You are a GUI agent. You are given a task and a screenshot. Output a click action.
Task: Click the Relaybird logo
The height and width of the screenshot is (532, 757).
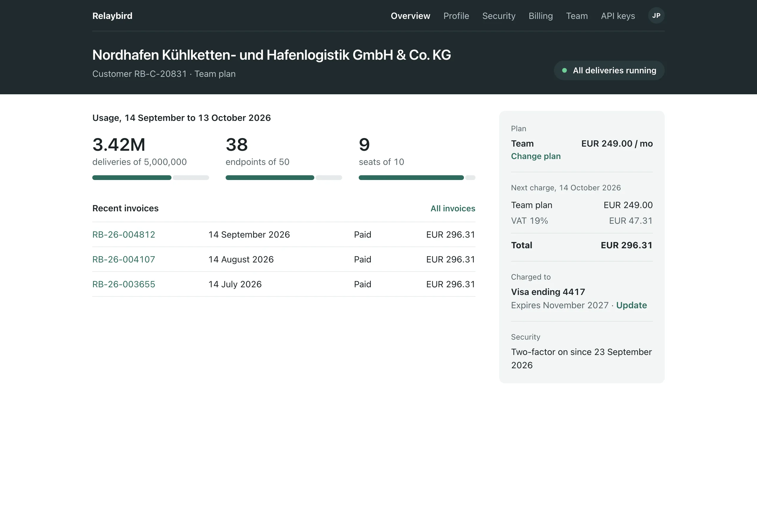[112, 16]
